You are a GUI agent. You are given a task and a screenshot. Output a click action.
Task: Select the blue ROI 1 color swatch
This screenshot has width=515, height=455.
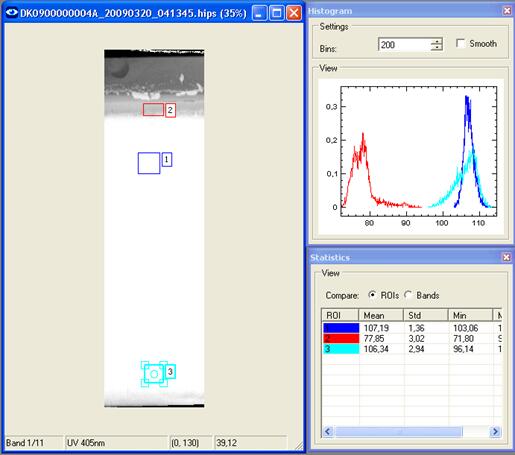341,328
